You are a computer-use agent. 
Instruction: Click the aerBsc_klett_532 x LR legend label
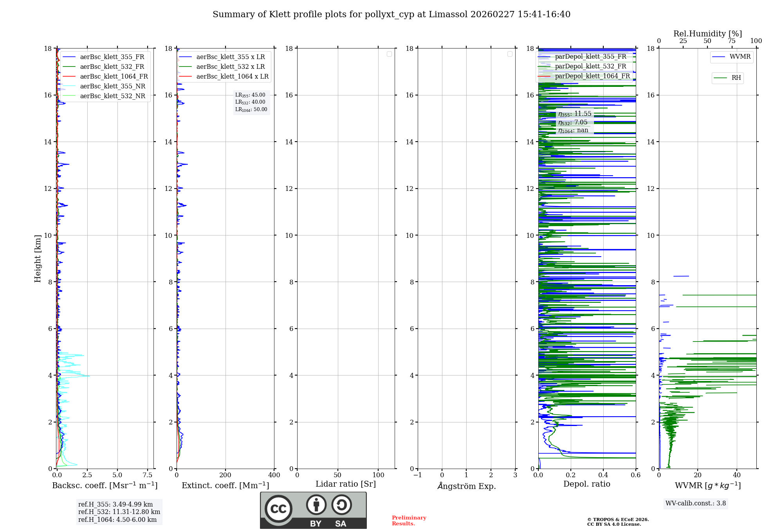231,67
